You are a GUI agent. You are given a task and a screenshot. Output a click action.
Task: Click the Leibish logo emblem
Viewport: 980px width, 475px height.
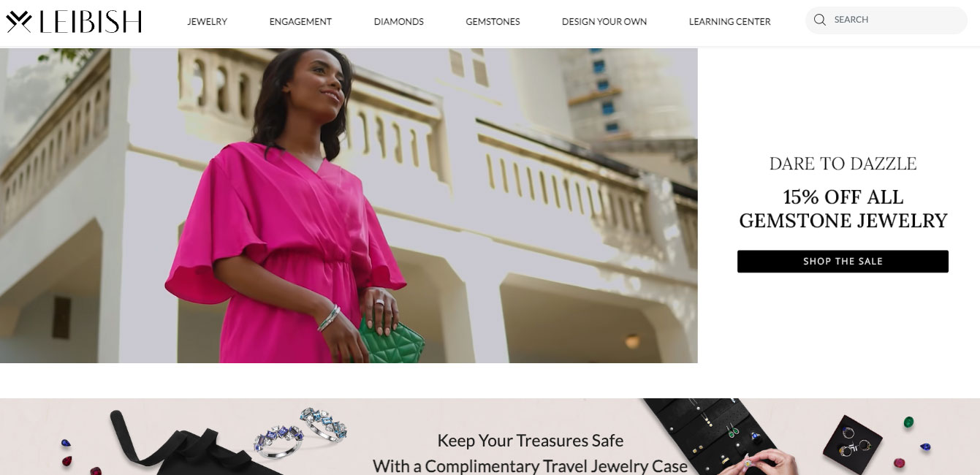19,22
